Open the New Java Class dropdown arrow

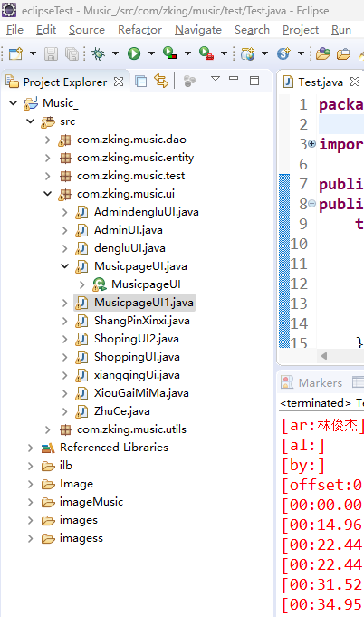[301, 53]
